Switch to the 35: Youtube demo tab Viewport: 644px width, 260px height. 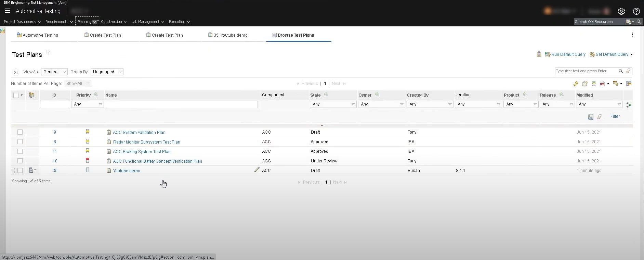(230, 35)
